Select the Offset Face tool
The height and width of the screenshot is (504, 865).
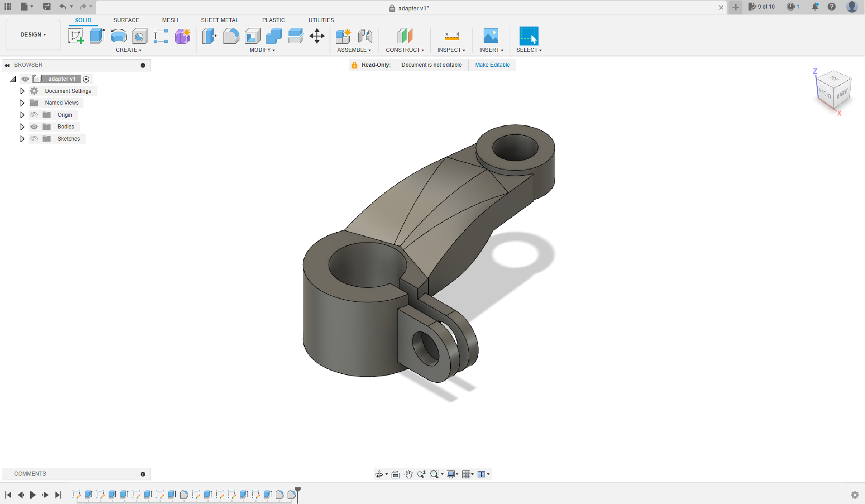click(295, 36)
